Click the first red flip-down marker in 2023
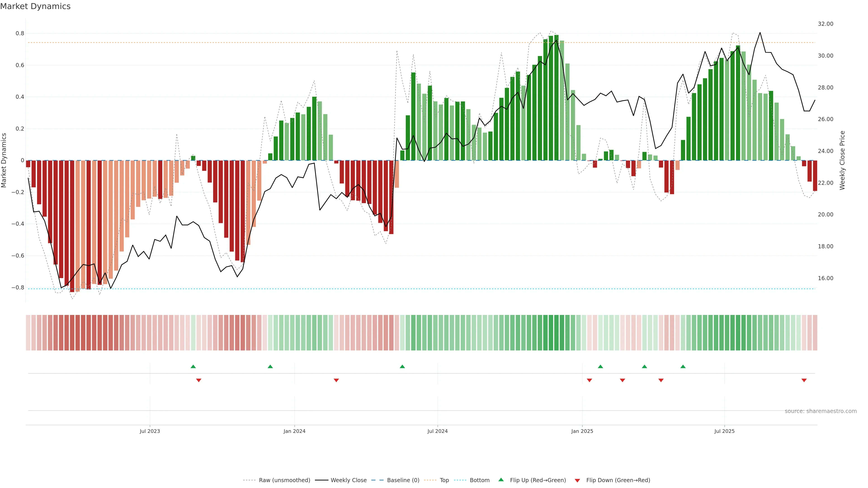Viewport: 868px width, 488px height. [199, 380]
